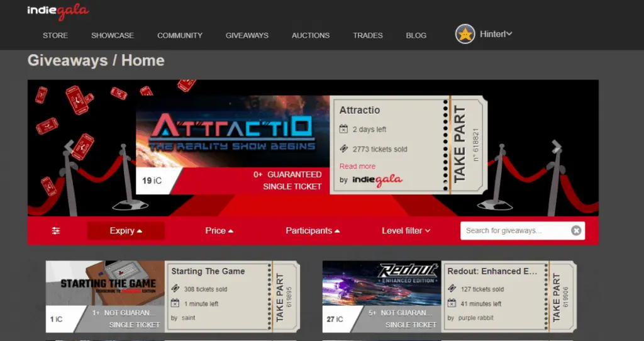Click the calendar icon beside 2 days left

pos(344,129)
